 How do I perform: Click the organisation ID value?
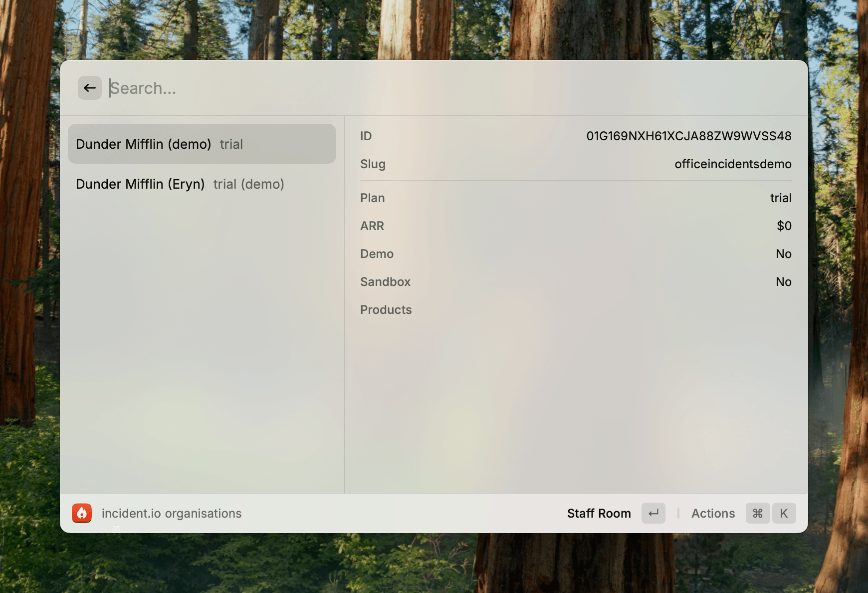[688, 136]
